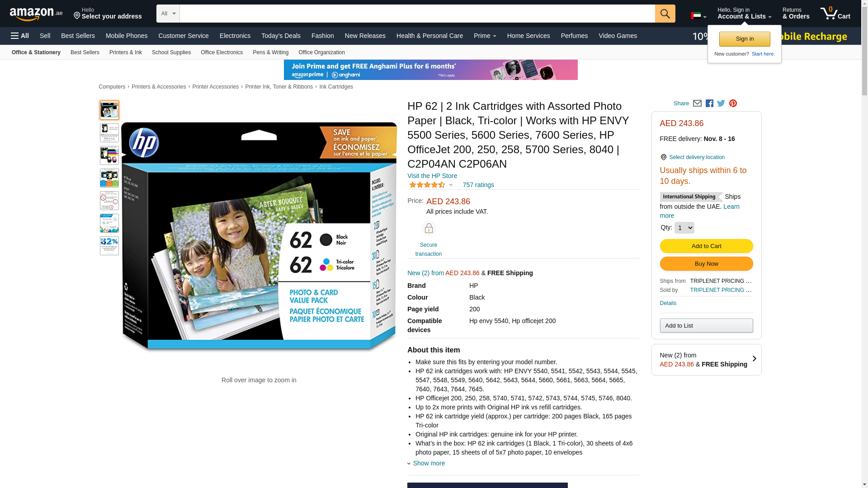Open Printers & Ink subcategory tab
The width and height of the screenshot is (868, 488).
(126, 52)
